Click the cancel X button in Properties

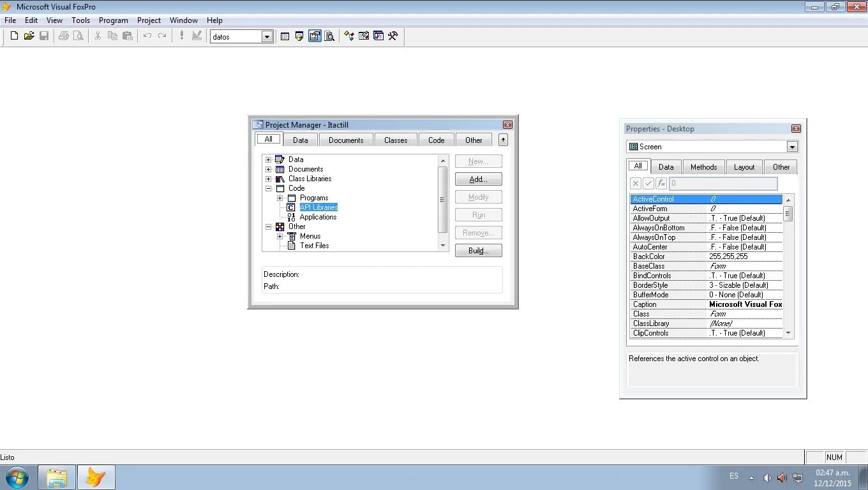click(636, 184)
